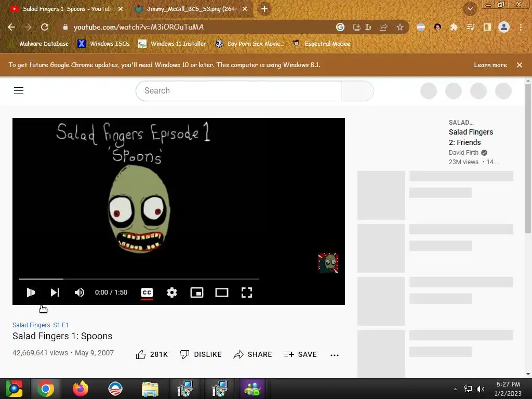Open the Chrome profile avatar
The width and height of the screenshot is (532, 399).
tap(504, 27)
